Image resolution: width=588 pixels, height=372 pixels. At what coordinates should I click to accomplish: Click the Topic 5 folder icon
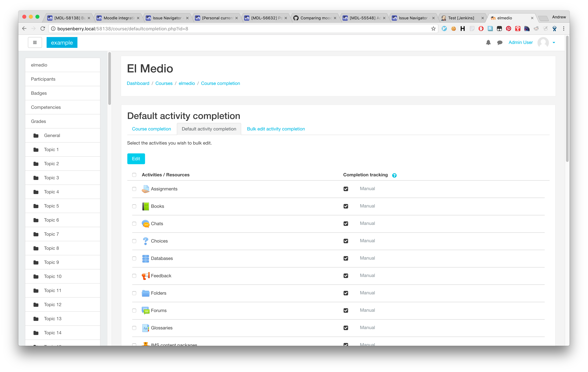click(36, 206)
